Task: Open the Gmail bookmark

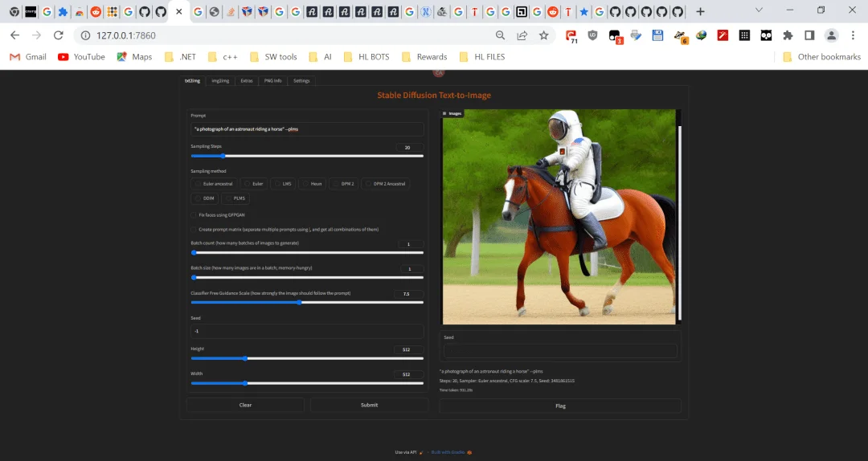Action: (x=28, y=57)
